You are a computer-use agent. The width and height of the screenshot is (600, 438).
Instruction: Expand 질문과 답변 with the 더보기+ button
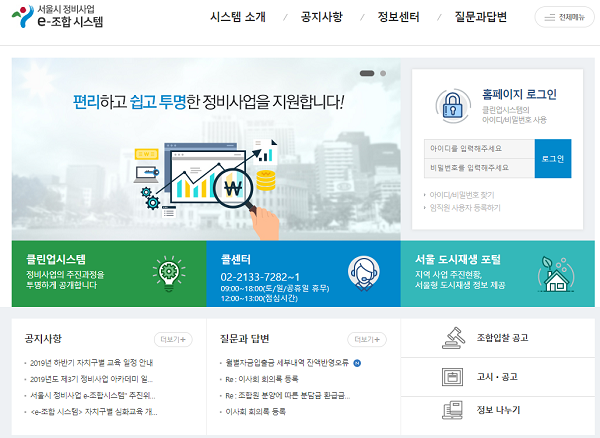pos(365,340)
